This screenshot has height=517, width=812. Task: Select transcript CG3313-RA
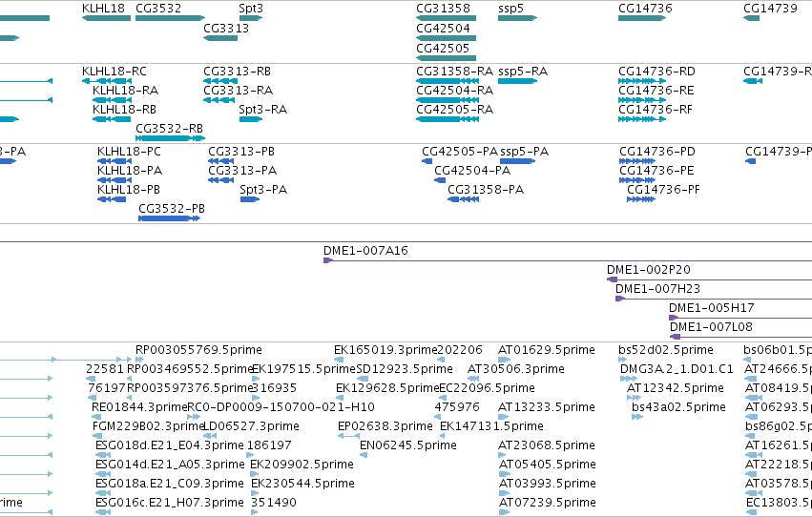click(x=219, y=100)
